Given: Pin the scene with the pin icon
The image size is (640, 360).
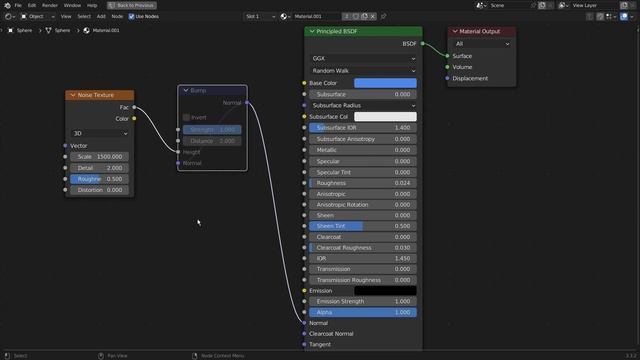Looking at the screenshot, I should pyautogui.click(x=533, y=5).
